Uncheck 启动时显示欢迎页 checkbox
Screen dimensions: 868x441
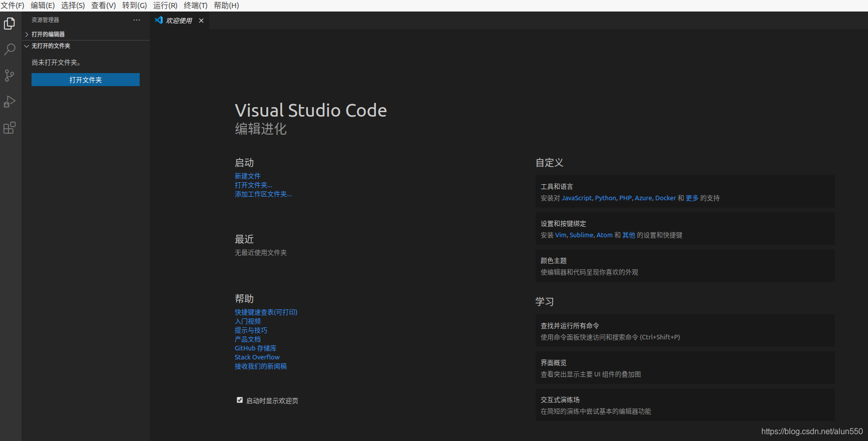(x=240, y=400)
